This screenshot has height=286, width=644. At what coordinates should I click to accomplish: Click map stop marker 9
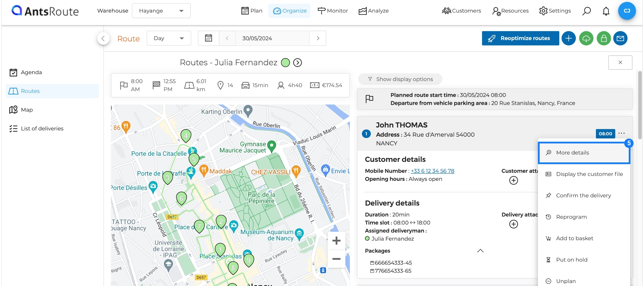point(249,260)
